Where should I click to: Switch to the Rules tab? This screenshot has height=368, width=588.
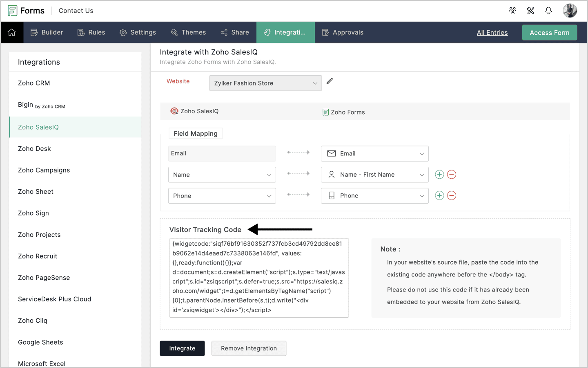91,32
